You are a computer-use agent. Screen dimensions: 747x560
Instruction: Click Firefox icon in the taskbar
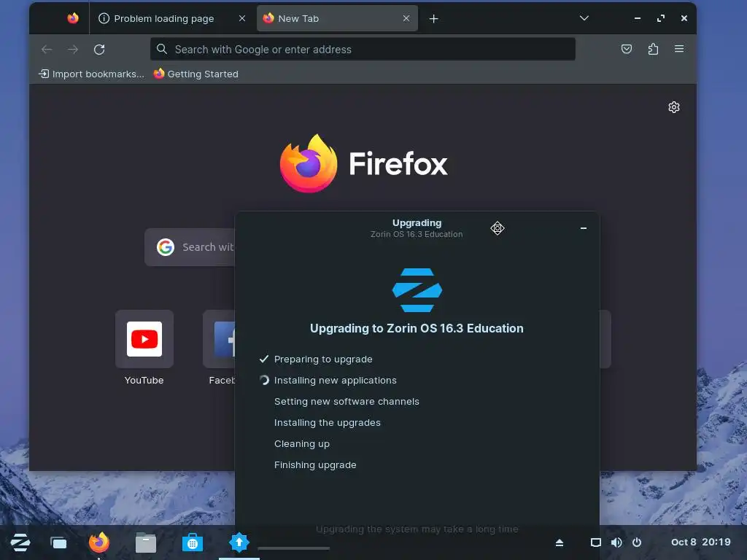99,542
